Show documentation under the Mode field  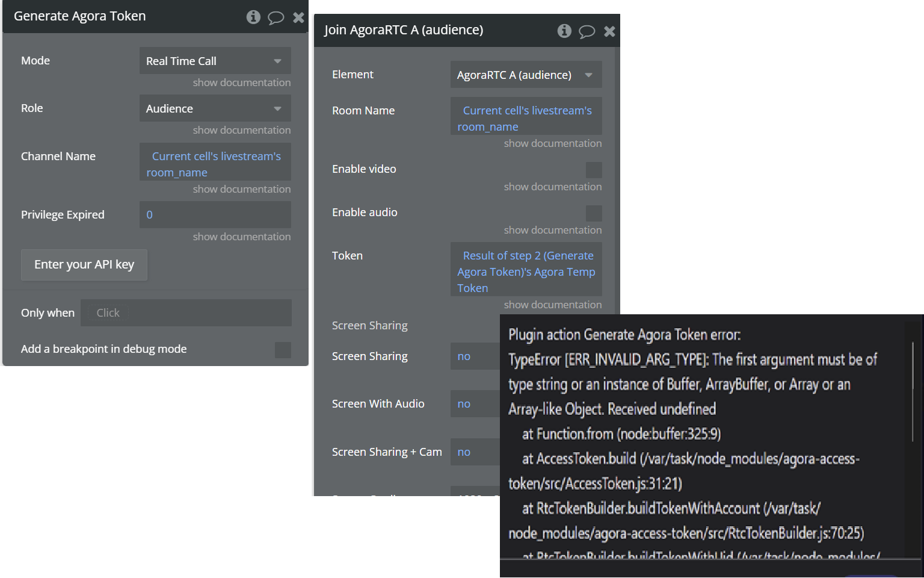click(x=242, y=82)
